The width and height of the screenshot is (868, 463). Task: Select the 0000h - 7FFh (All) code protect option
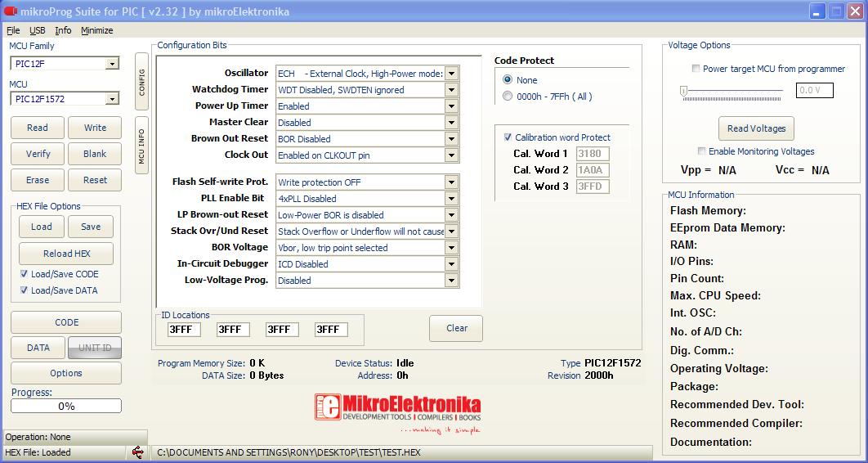508,97
